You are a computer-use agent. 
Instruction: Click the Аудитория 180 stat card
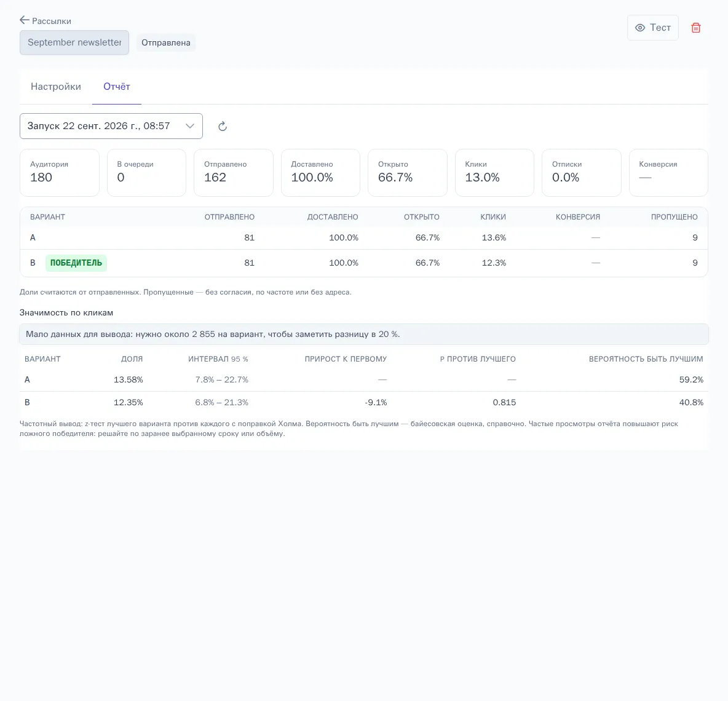(x=60, y=173)
